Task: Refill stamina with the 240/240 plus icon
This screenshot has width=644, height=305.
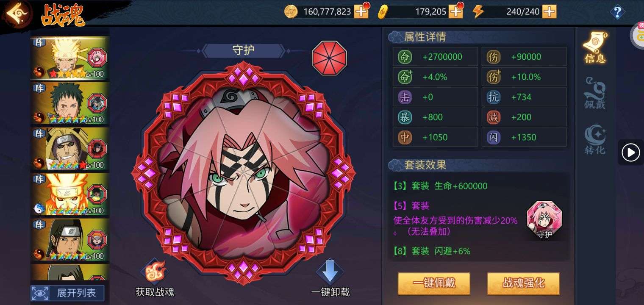Action: pyautogui.click(x=550, y=11)
